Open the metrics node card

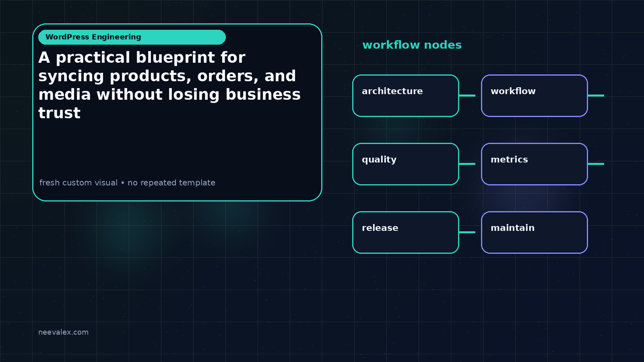click(535, 164)
